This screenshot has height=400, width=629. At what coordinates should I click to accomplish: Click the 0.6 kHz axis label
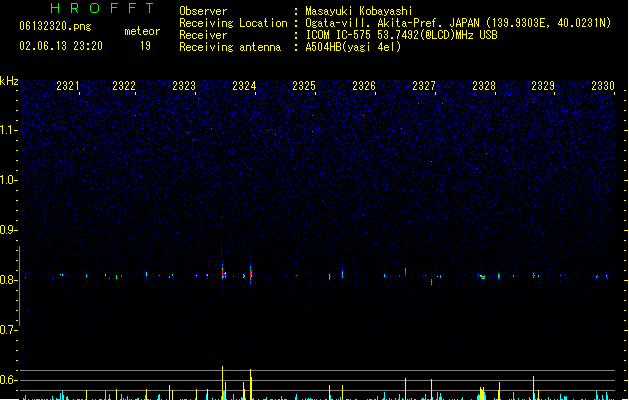(8, 380)
